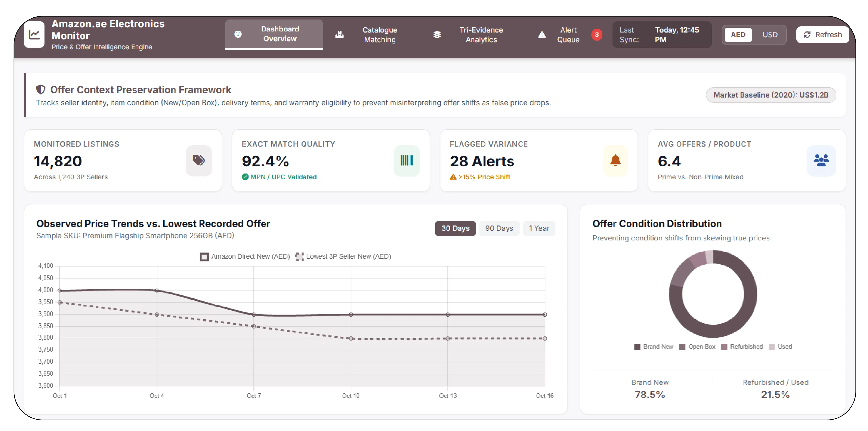Image resolution: width=868 pixels, height=431 pixels.
Task: Click the barcode icon on Exact Match
Action: 406,160
